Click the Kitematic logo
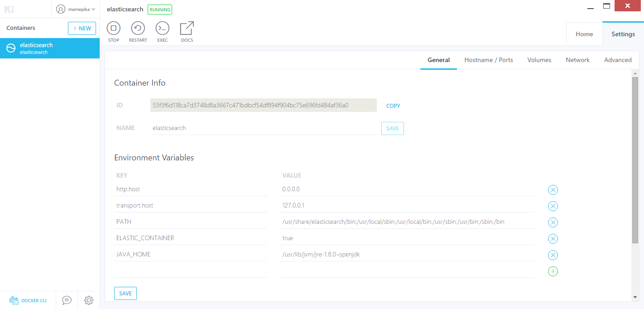Screen dimensions: 644x309 (x=9, y=9)
